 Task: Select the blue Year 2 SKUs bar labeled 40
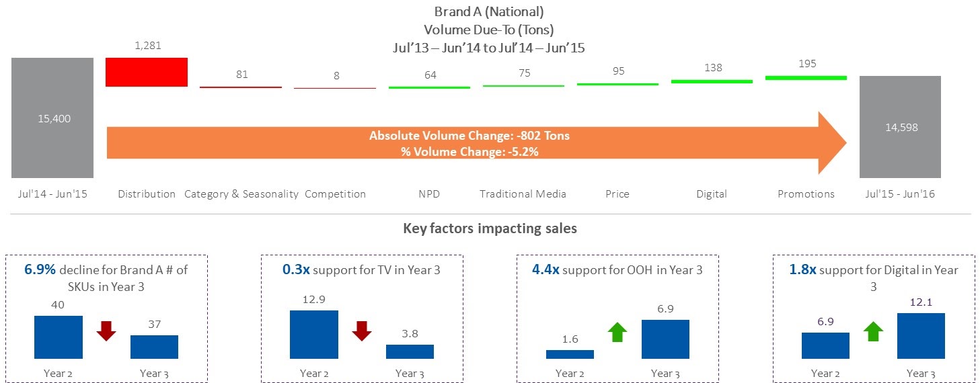click(59, 337)
